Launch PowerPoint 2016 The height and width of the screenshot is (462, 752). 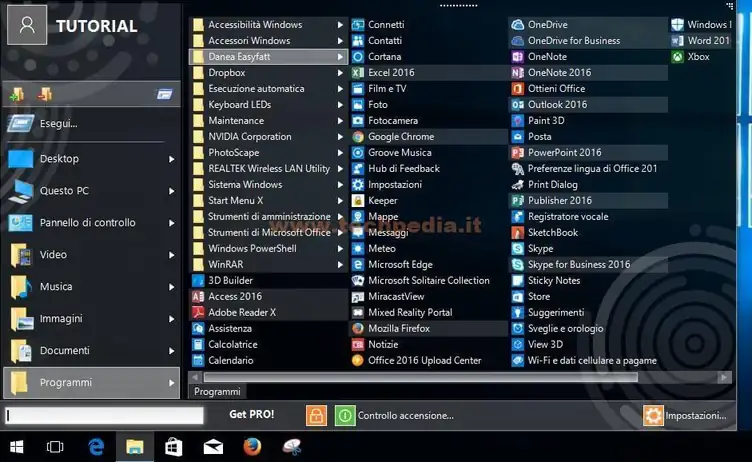pyautogui.click(x=588, y=153)
